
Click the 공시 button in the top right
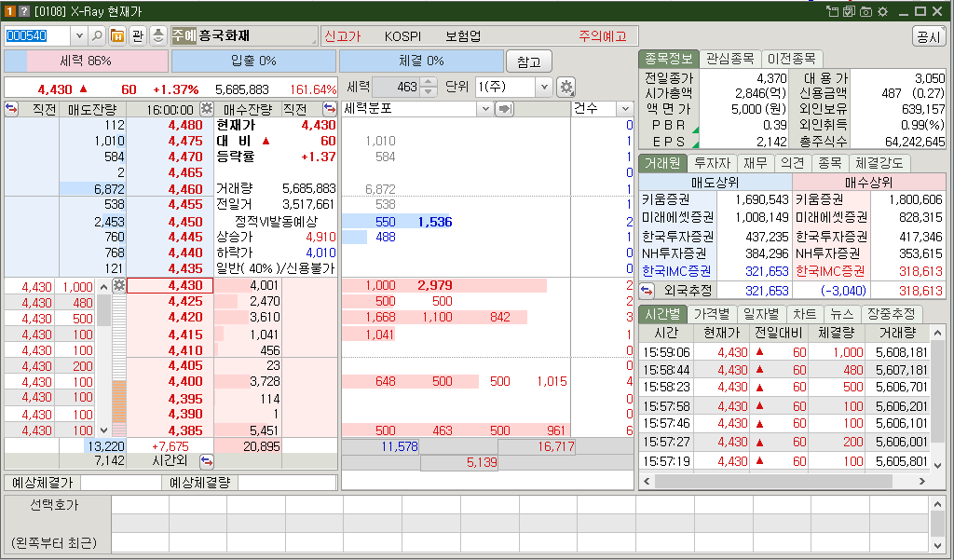click(928, 34)
